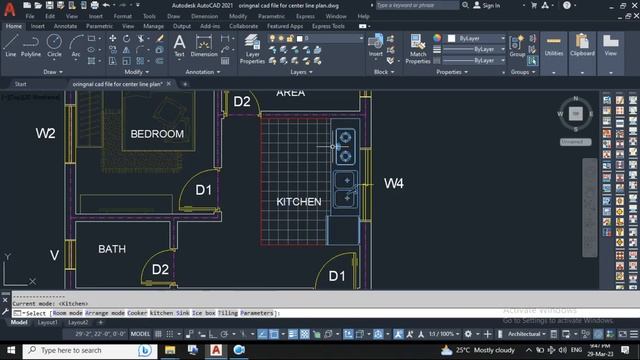
Task: Select the Array tool in Modify
Action: (x=140, y=61)
